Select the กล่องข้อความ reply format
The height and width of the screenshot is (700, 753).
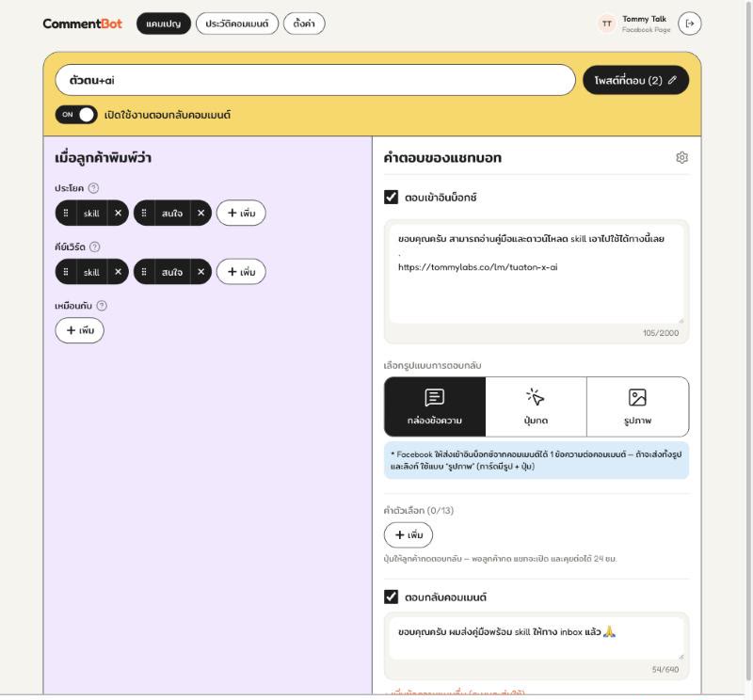tap(435, 406)
